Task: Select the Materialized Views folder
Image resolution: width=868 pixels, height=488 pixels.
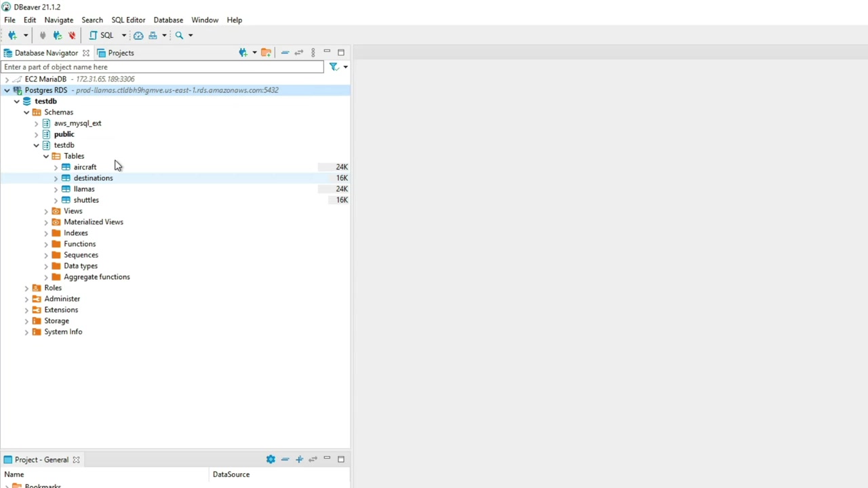Action: click(94, 222)
